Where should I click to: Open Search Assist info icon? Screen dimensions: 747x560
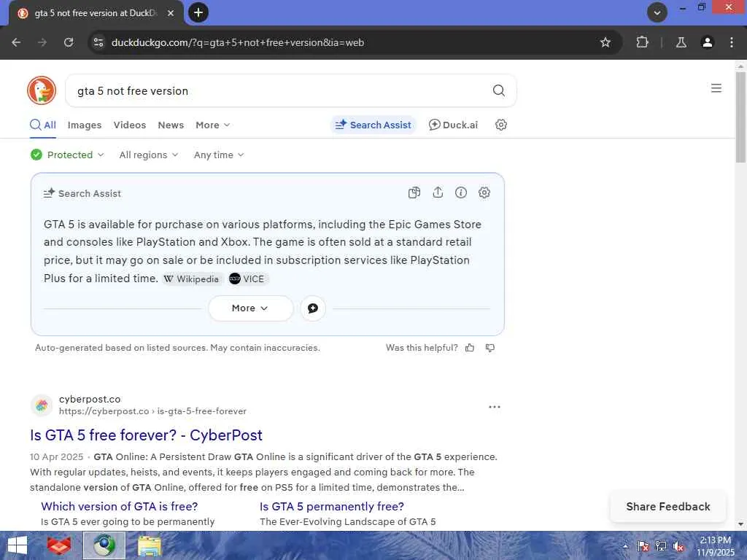[x=461, y=192]
